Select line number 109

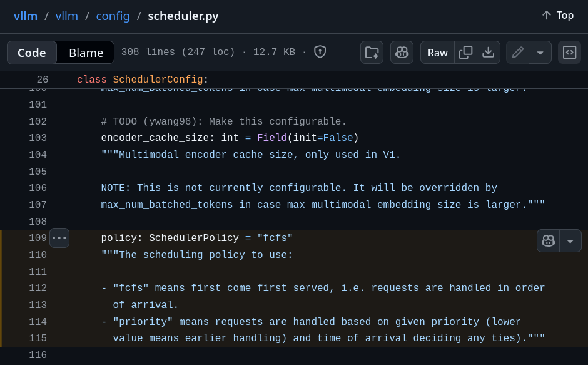click(38, 238)
